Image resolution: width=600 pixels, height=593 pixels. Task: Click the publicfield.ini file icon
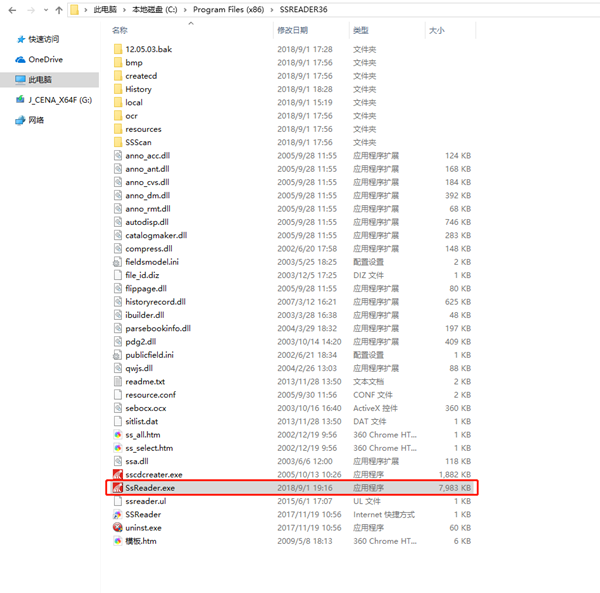pos(117,355)
